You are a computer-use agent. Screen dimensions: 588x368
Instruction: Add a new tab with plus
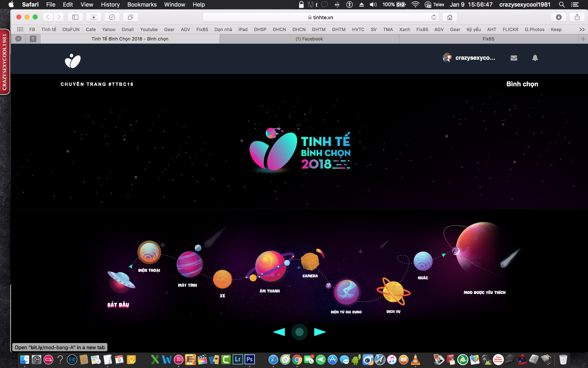point(583,39)
